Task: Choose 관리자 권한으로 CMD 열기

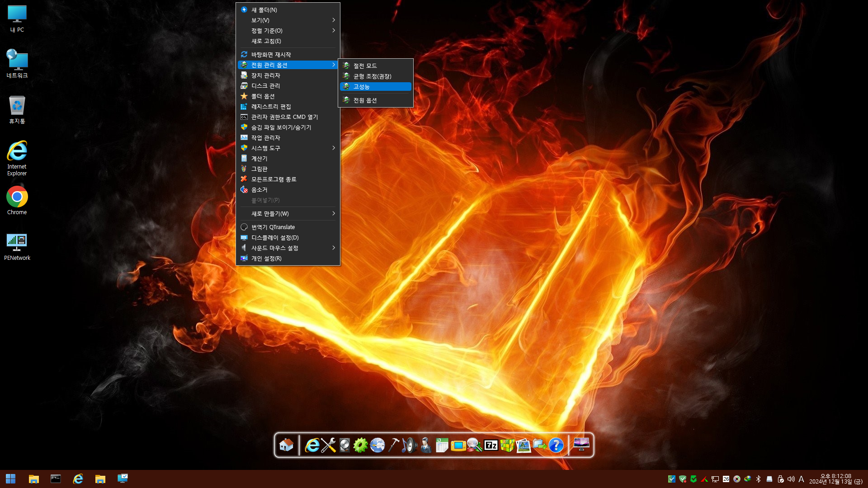Action: pyautogui.click(x=288, y=117)
